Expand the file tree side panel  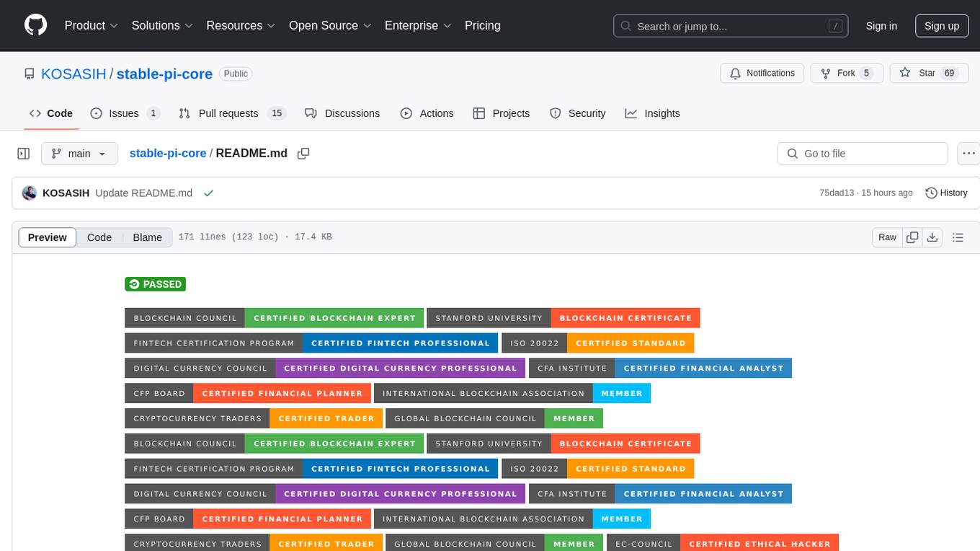point(24,154)
